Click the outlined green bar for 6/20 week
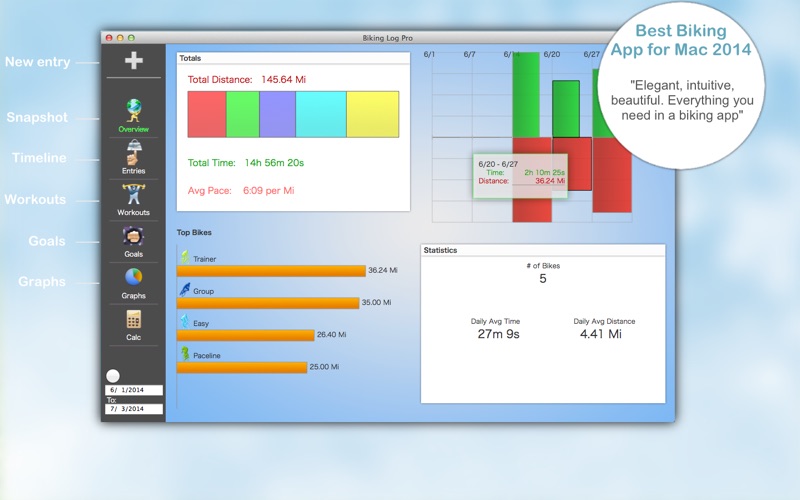This screenshot has width=800, height=500. 566,109
